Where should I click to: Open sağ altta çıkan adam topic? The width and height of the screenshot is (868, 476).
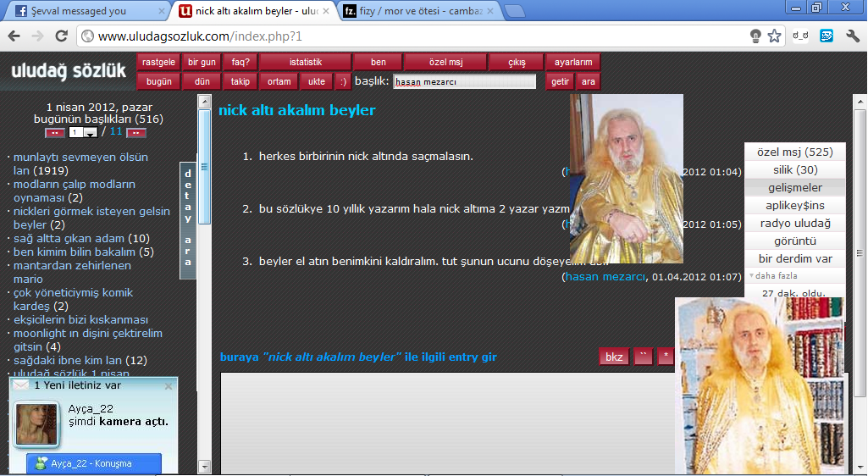point(69,238)
